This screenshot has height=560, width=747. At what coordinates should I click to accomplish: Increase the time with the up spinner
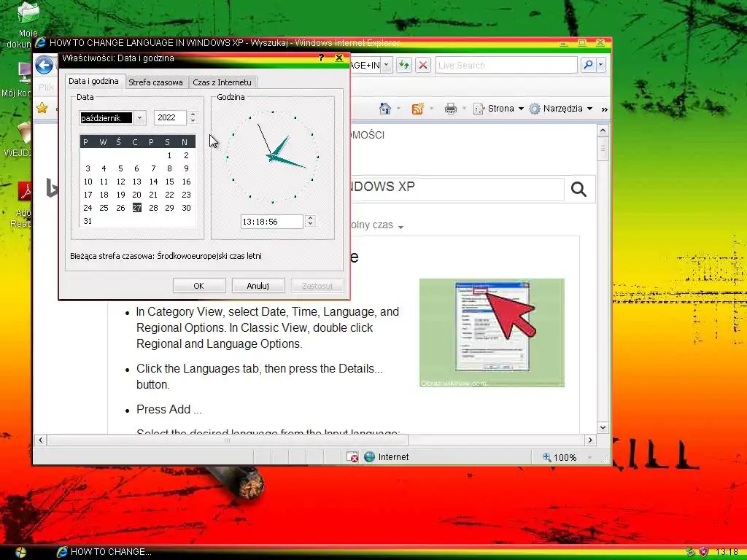point(310,218)
